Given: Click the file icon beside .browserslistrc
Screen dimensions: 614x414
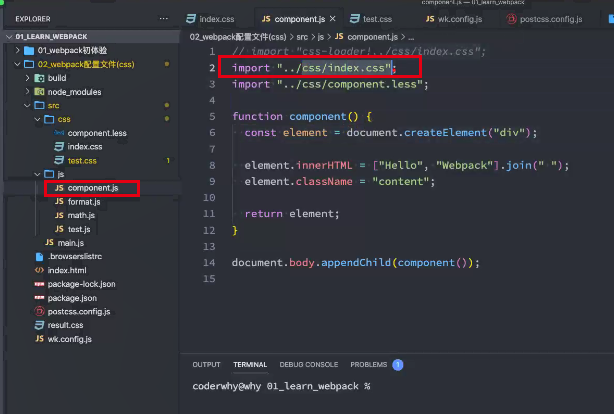Looking at the screenshot, I should (x=39, y=257).
